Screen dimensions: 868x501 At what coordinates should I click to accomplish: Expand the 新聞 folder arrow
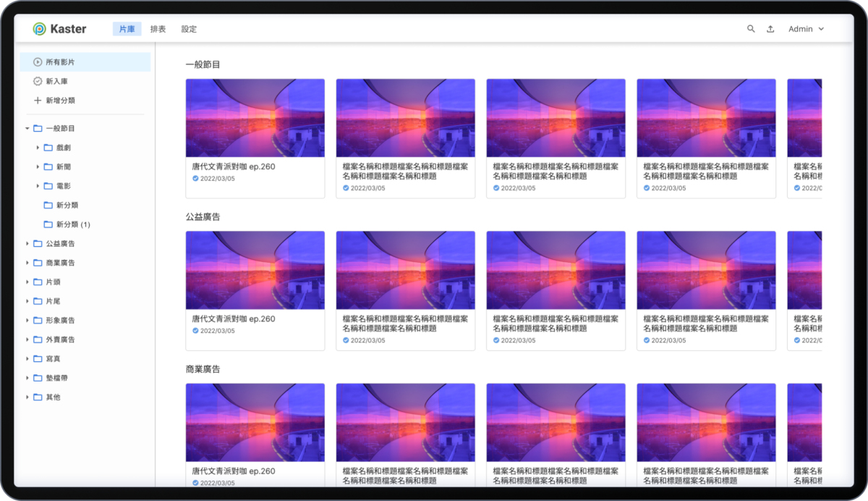coord(38,167)
